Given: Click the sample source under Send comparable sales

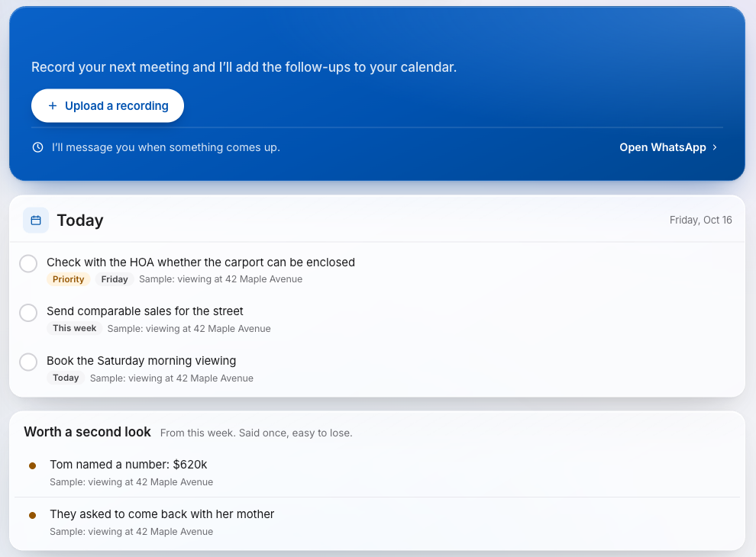Looking at the screenshot, I should coord(189,329).
